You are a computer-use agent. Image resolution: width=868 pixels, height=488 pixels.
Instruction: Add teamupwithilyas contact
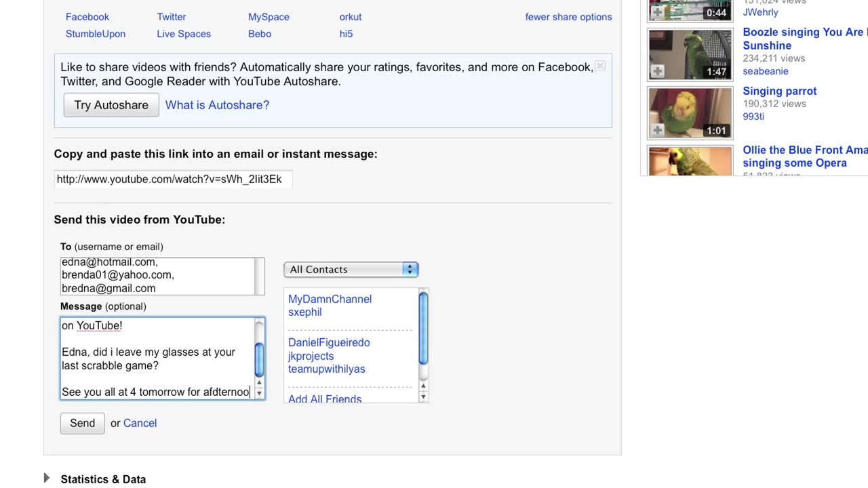pyautogui.click(x=326, y=369)
